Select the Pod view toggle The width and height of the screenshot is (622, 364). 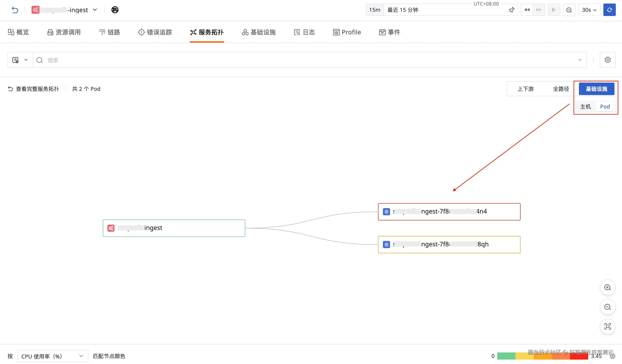pos(605,107)
